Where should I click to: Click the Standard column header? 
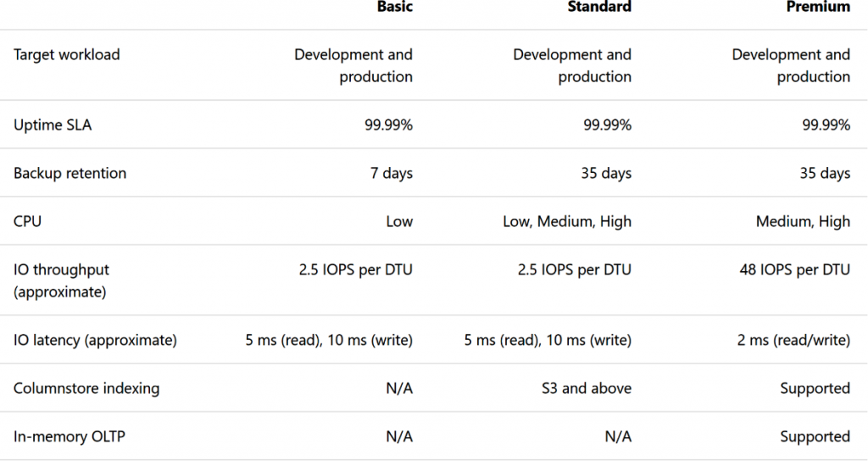[x=598, y=7]
